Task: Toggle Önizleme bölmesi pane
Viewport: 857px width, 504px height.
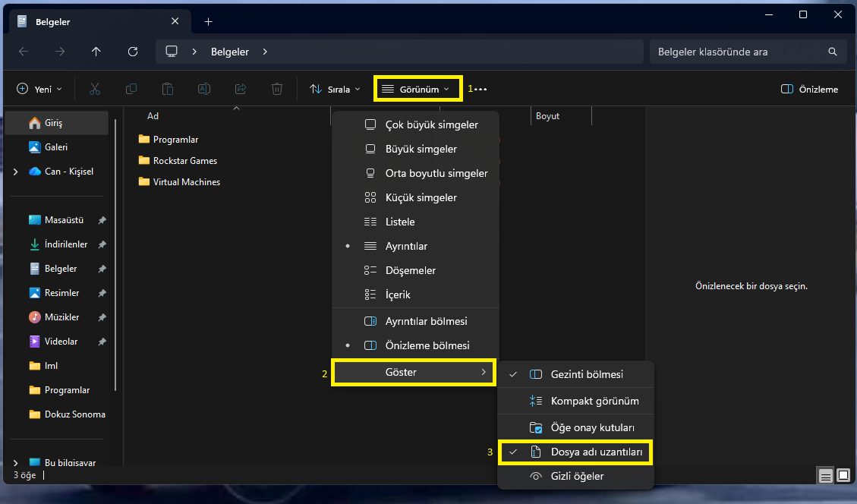Action: coord(415,345)
